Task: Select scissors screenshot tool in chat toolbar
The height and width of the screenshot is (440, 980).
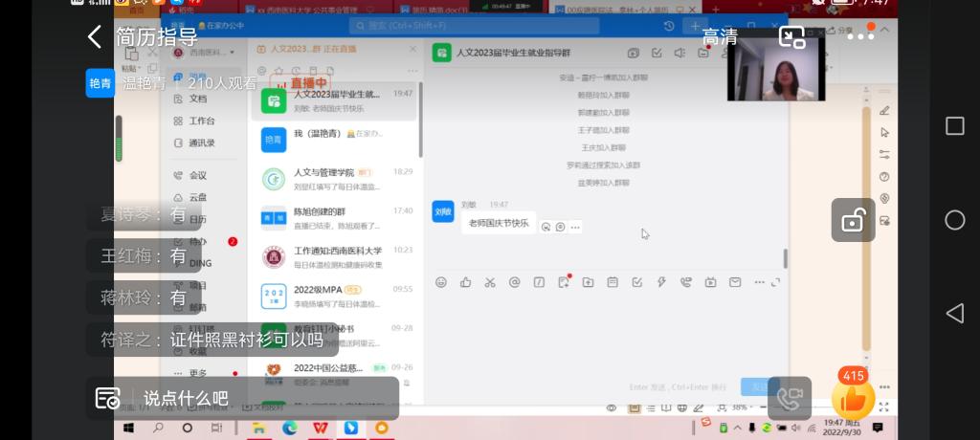Action: click(490, 282)
